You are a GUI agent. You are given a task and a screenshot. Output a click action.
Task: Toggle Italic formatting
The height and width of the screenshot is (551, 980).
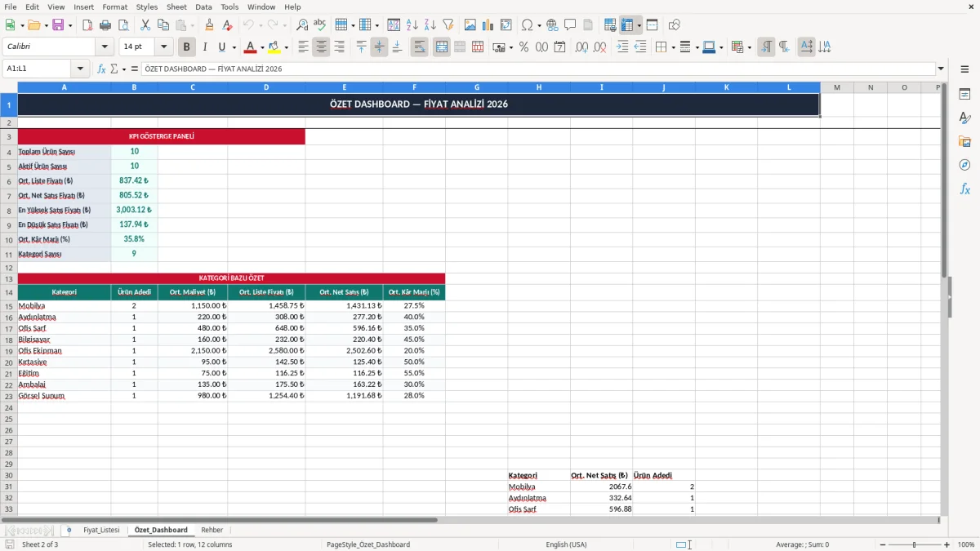[205, 47]
